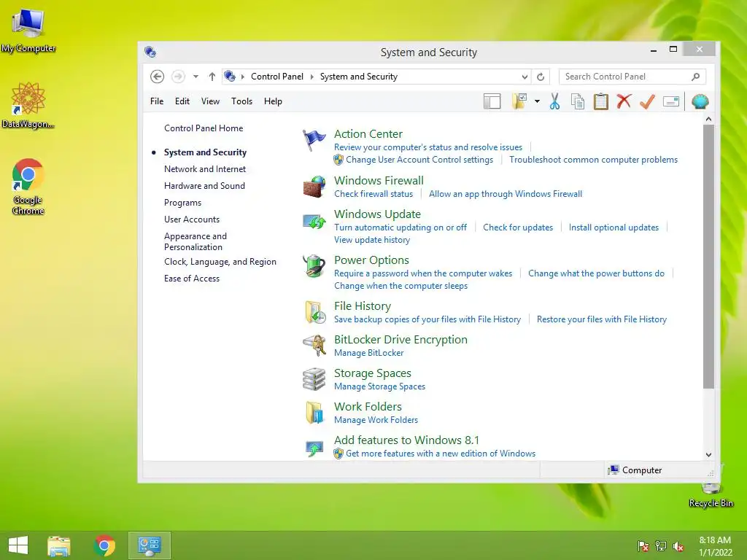Expand the root breadcrumb arrow before Control Panel
Viewport: 747px width, 560px height.
tap(242, 77)
